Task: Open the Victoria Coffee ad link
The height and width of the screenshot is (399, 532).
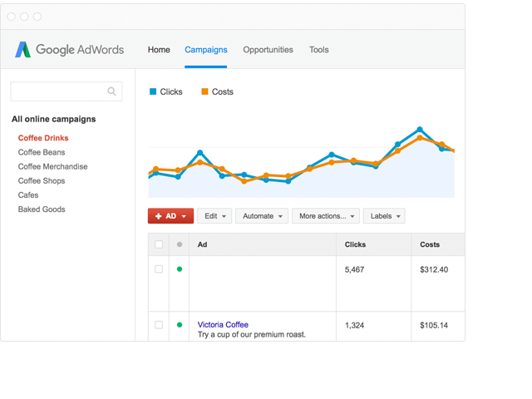Action: 223,324
